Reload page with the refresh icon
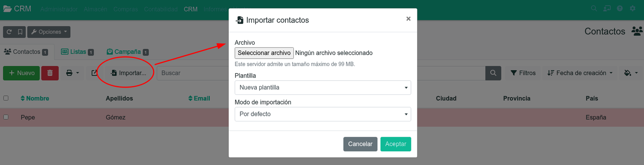 point(9,32)
